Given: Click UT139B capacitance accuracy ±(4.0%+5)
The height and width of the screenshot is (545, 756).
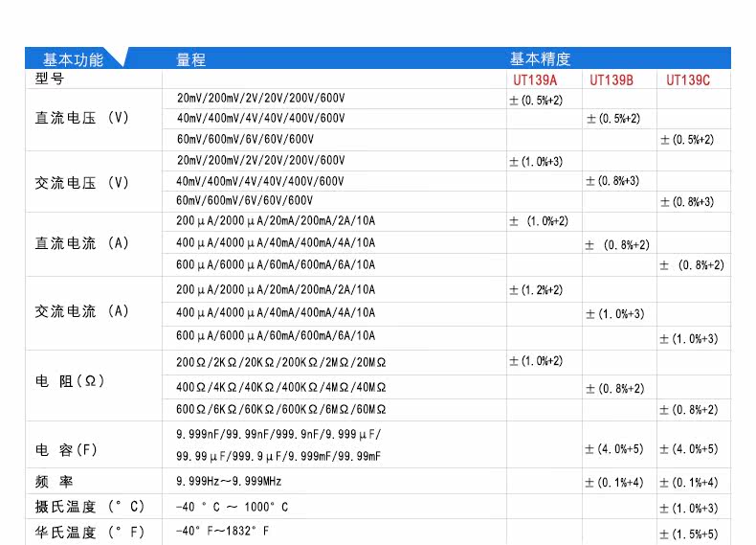Looking at the screenshot, I should 614,449.
